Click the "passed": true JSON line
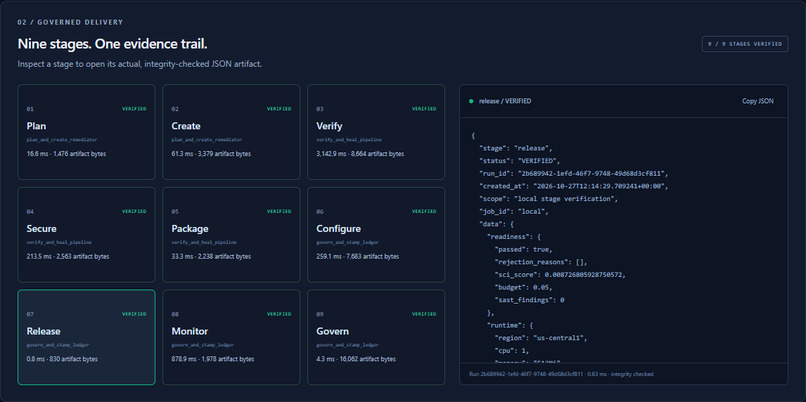The image size is (806, 402). click(523, 249)
